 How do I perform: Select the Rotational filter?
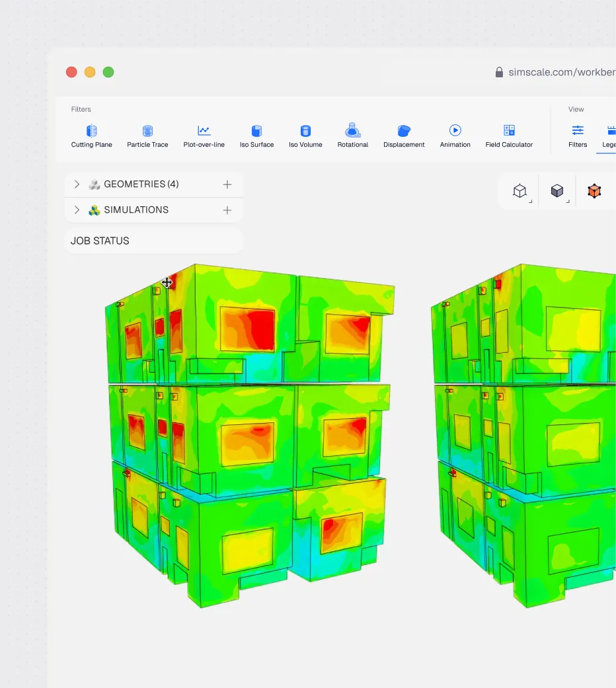353,136
